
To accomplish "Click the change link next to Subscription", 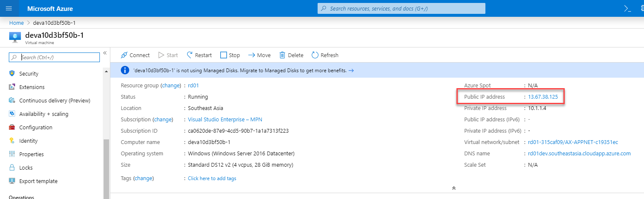I will (163, 119).
